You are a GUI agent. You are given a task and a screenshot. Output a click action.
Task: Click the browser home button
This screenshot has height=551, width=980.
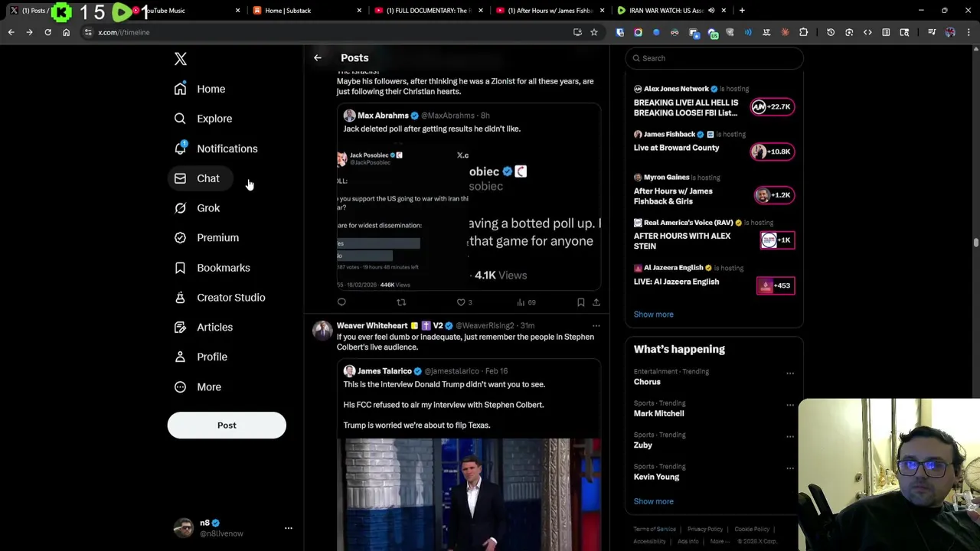click(x=66, y=32)
